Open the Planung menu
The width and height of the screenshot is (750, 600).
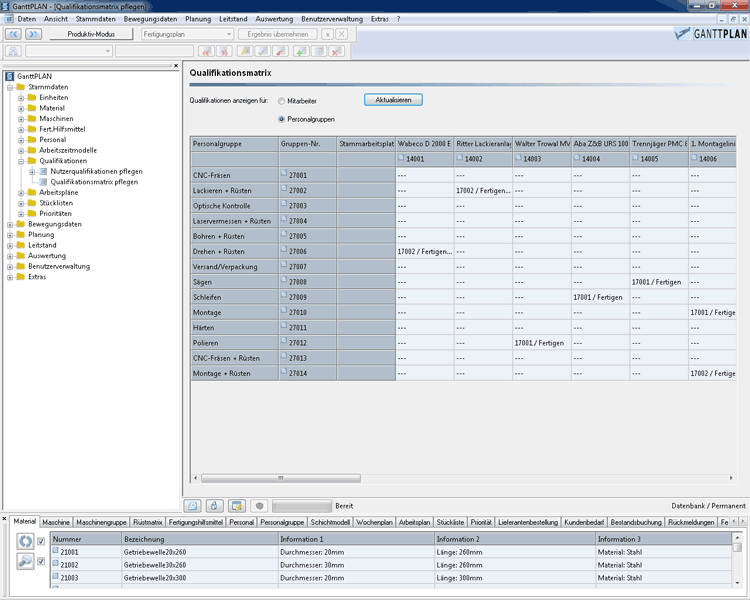(x=198, y=19)
